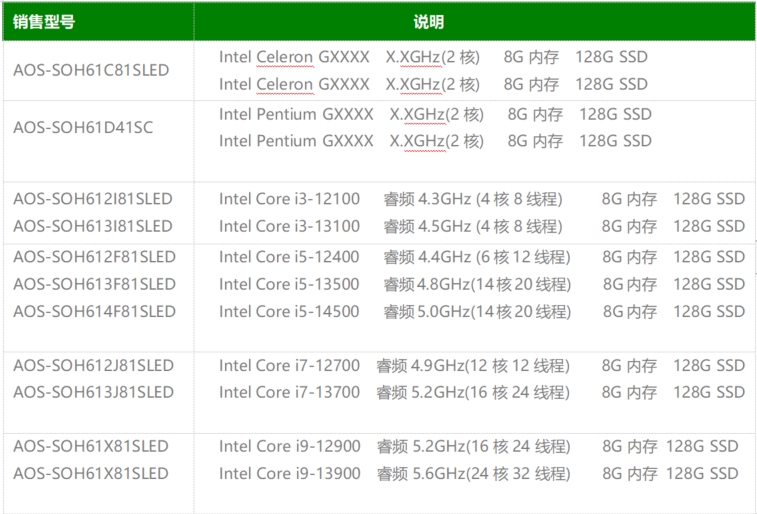
Task: Click the Intel Core i9-13900 description
Action: point(289,473)
